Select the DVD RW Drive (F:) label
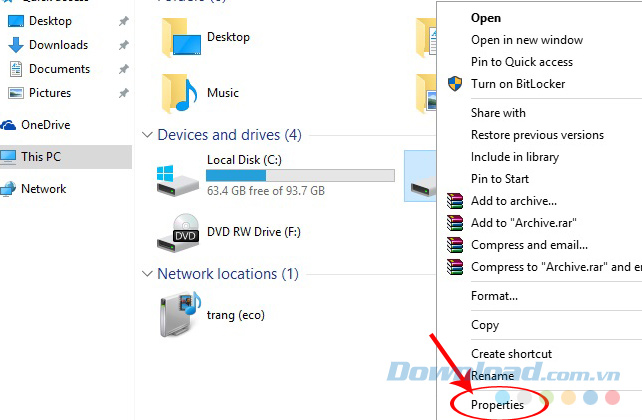Image resolution: width=642 pixels, height=420 pixels. click(x=254, y=232)
